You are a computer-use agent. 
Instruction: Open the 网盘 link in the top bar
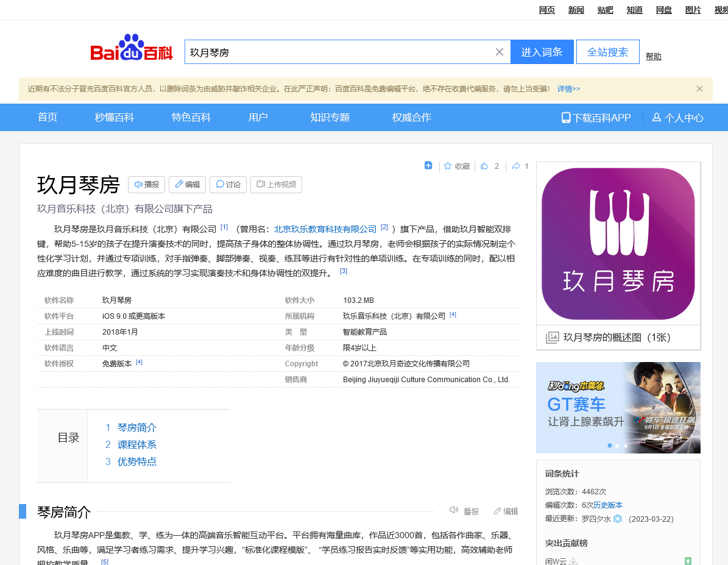click(664, 10)
